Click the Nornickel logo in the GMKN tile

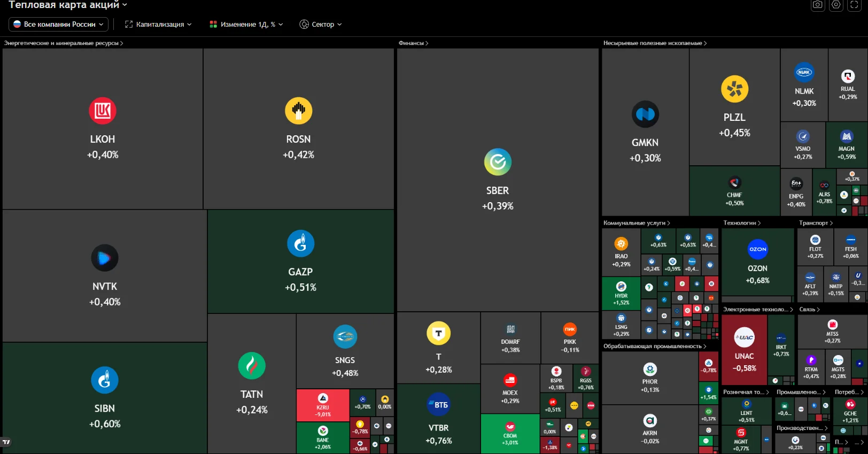coord(645,114)
